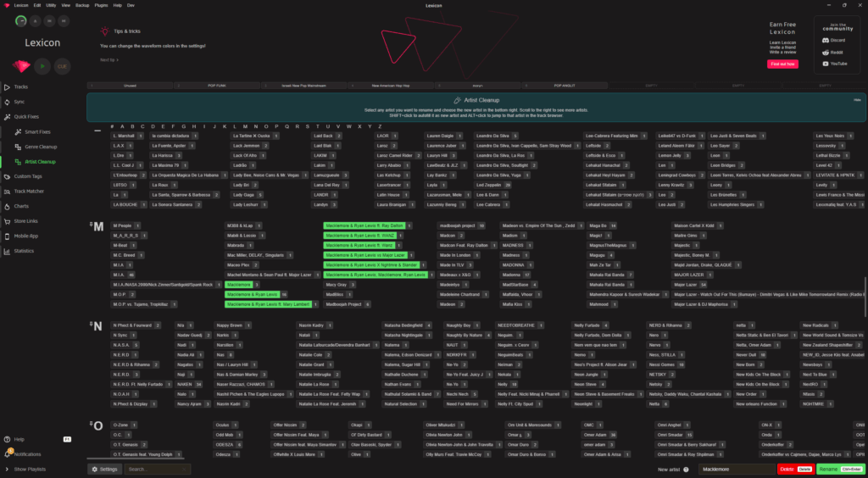Viewport: 868px width, 478px height.
Task: Select the Madonna artist tag
Action: click(x=513, y=275)
